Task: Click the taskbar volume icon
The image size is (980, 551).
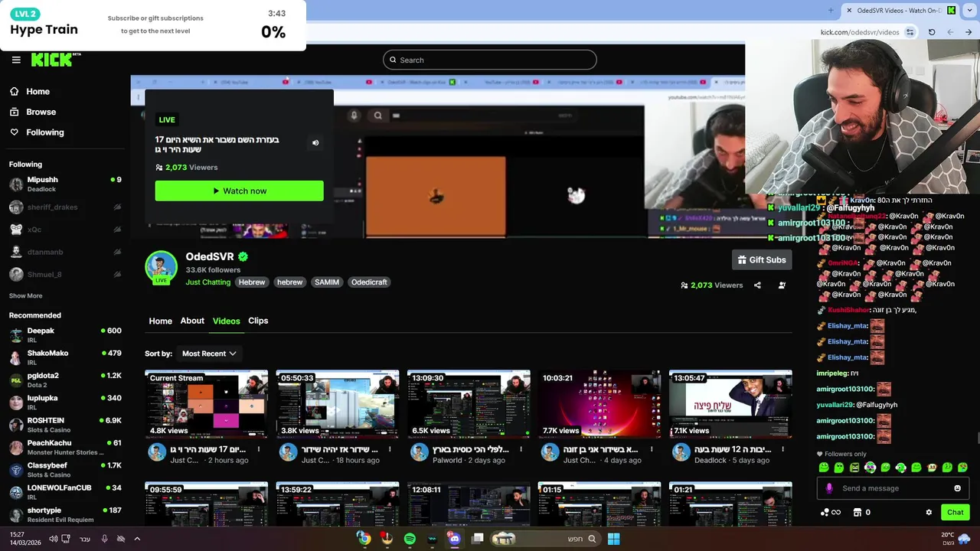Action: [53, 539]
